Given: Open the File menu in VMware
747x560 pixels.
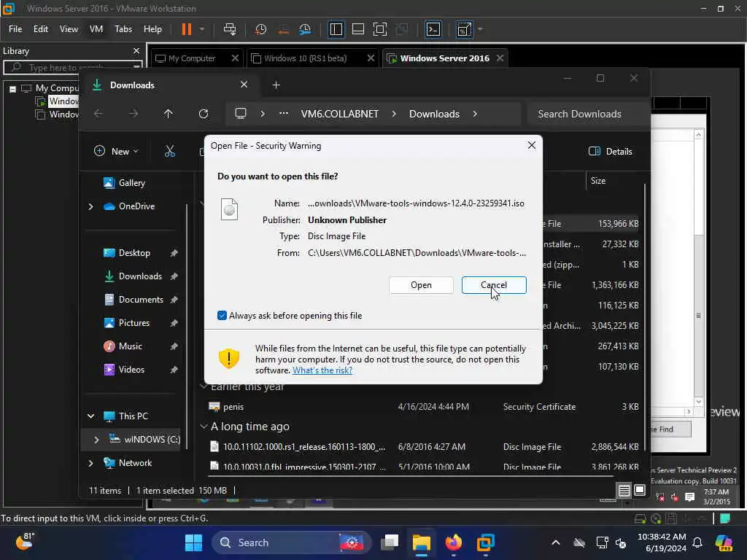Looking at the screenshot, I should pyautogui.click(x=15, y=29).
